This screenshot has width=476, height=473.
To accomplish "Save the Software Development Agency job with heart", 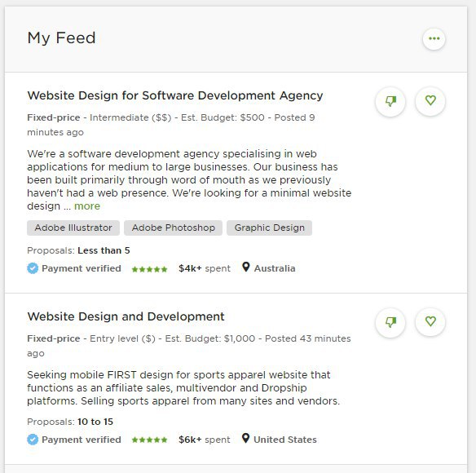I will click(430, 101).
